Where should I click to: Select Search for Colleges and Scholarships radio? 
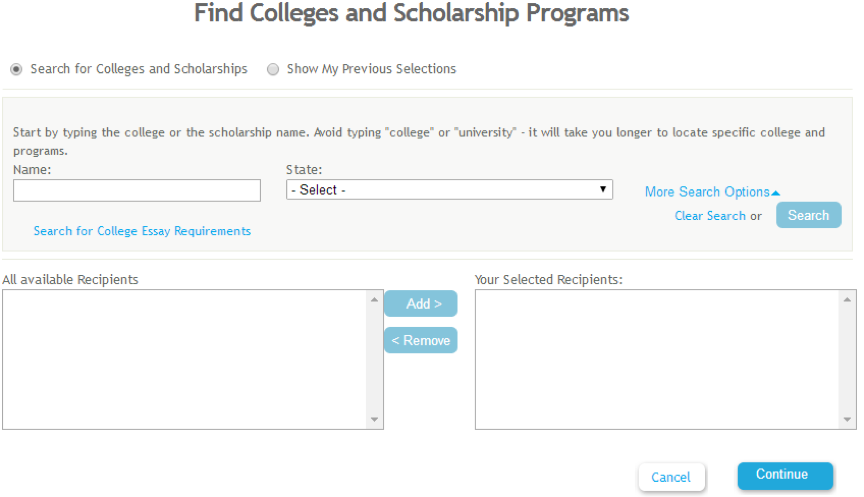coord(16,69)
